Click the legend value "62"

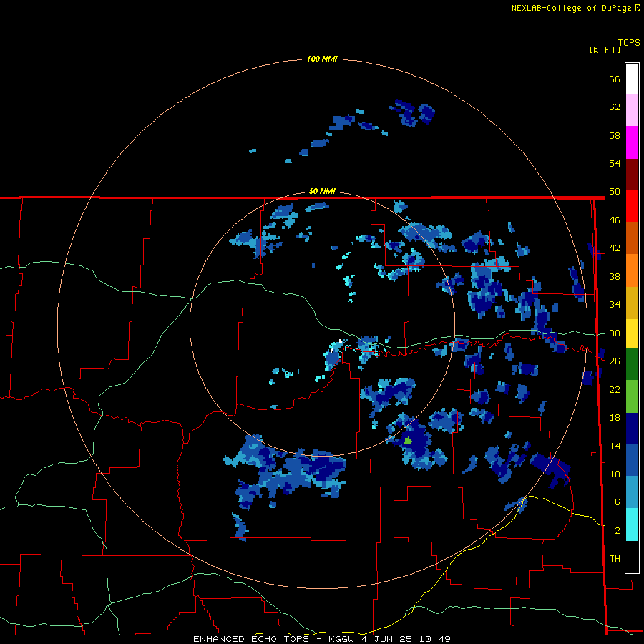click(615, 107)
